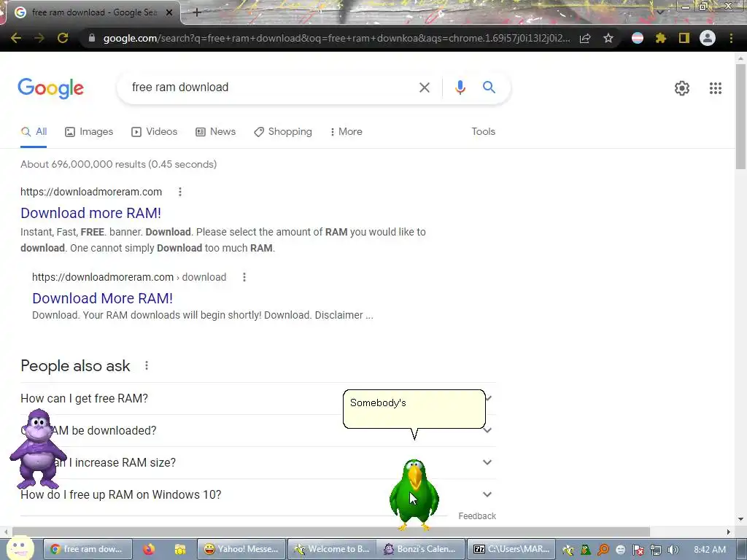This screenshot has height=560, width=747.
Task: Click the scroll-down arrow on vertical scrollbar
Action: pyautogui.click(x=740, y=519)
